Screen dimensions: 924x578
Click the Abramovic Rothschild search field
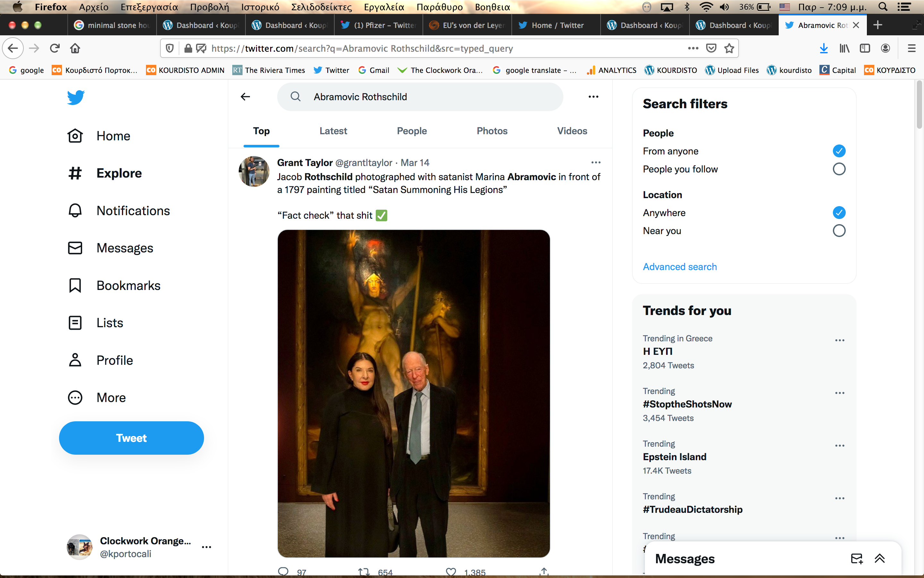point(420,97)
